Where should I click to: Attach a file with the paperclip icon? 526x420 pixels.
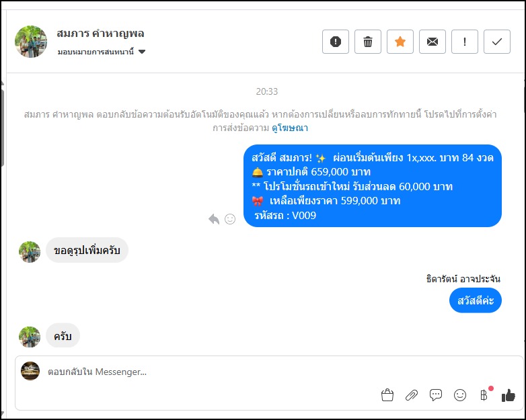click(x=412, y=395)
